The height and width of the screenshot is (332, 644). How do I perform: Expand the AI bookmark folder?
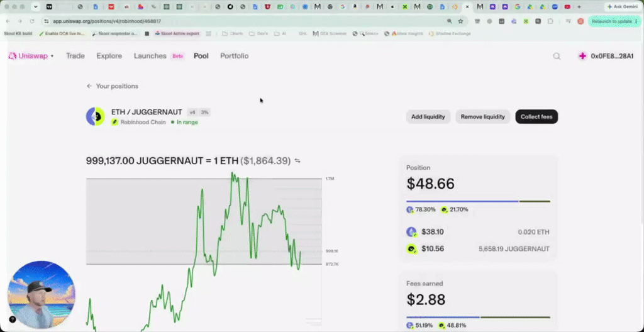280,34
